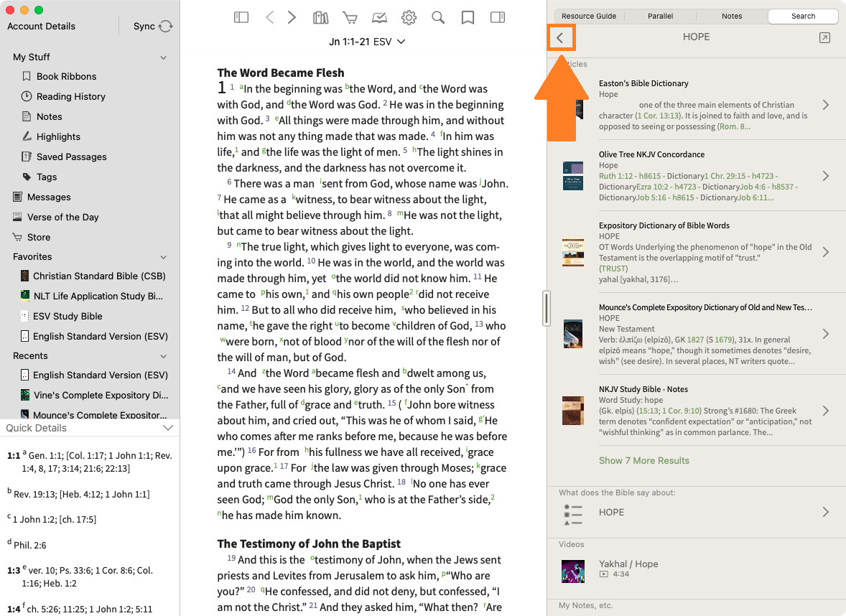Open the store cart icon in toolbar
Image resolution: width=846 pixels, height=616 pixels.
350,18
